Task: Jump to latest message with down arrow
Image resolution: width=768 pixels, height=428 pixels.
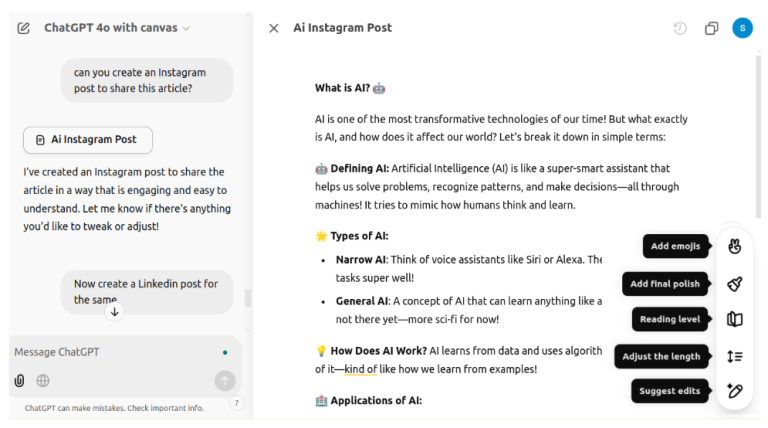Action: coord(115,312)
